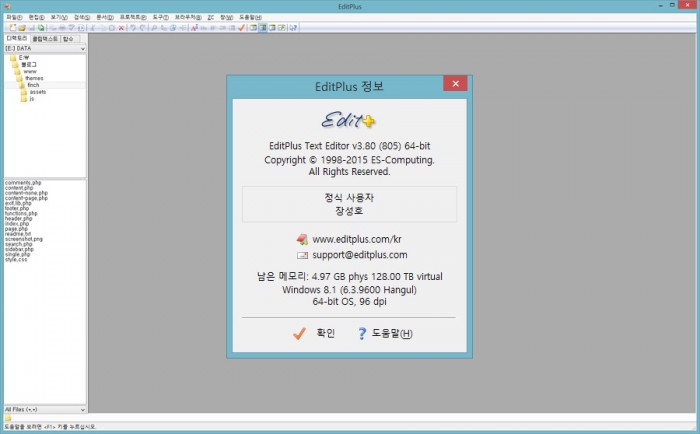Select the E:\ root folder in tree

pos(24,58)
